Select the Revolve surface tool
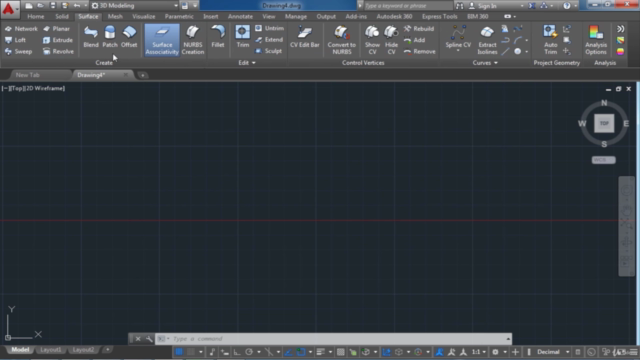 pyautogui.click(x=58, y=51)
